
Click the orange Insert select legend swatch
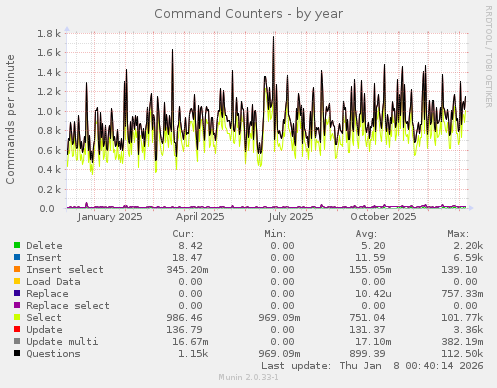point(17,269)
